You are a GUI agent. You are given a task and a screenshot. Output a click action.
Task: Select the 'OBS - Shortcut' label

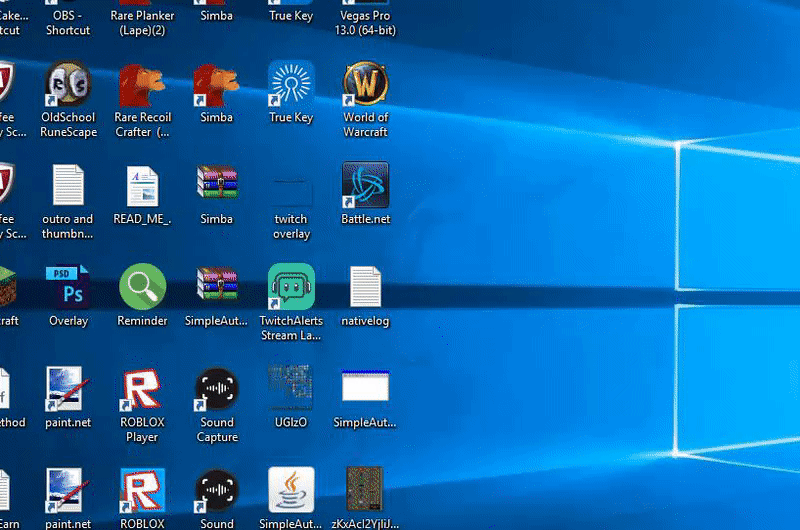pyautogui.click(x=68, y=23)
